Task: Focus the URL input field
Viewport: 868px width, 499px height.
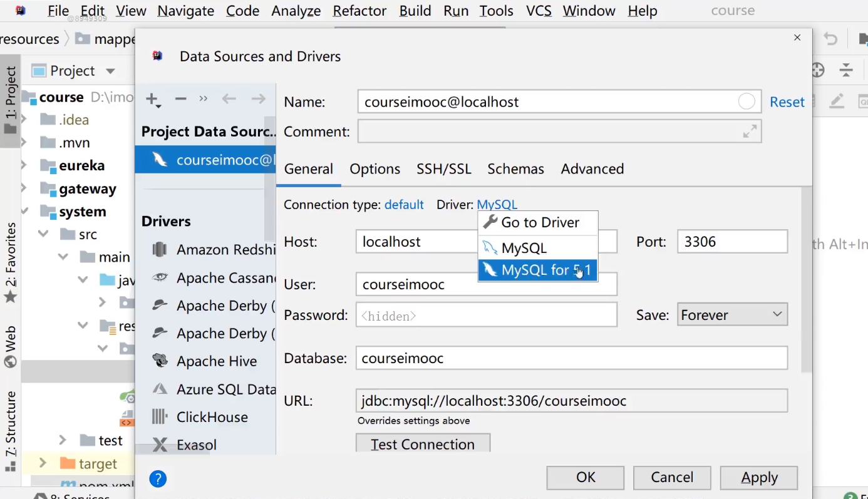Action: click(571, 401)
